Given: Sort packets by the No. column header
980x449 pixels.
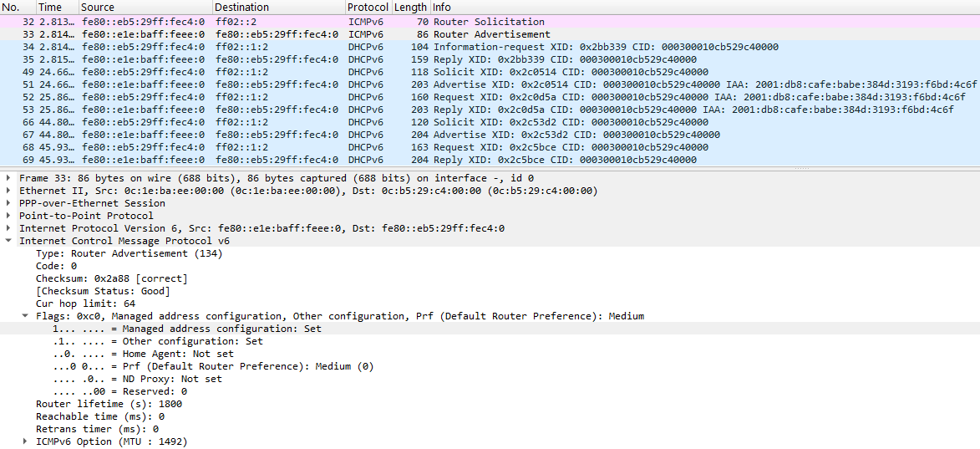Looking at the screenshot, I should (18, 8).
